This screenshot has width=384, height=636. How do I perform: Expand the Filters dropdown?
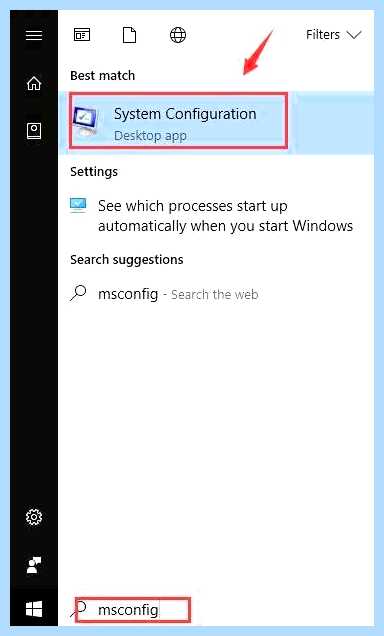click(333, 35)
